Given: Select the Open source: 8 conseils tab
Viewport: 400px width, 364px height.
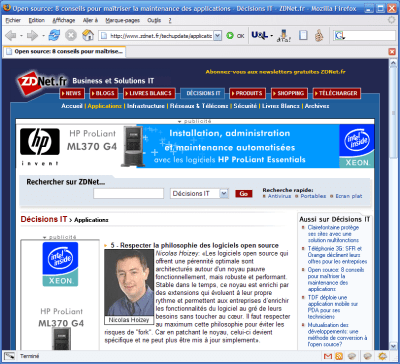Looking at the screenshot, I should pos(64,52).
